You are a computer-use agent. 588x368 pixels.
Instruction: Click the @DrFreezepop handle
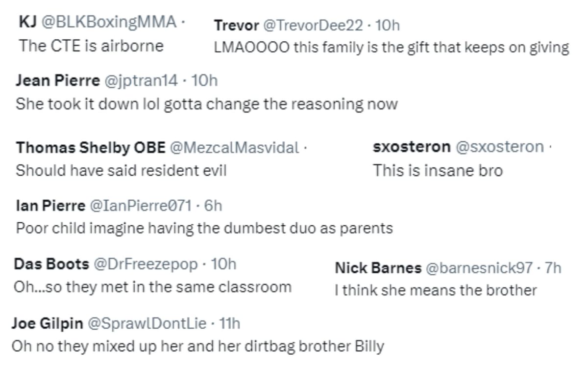pos(146,264)
